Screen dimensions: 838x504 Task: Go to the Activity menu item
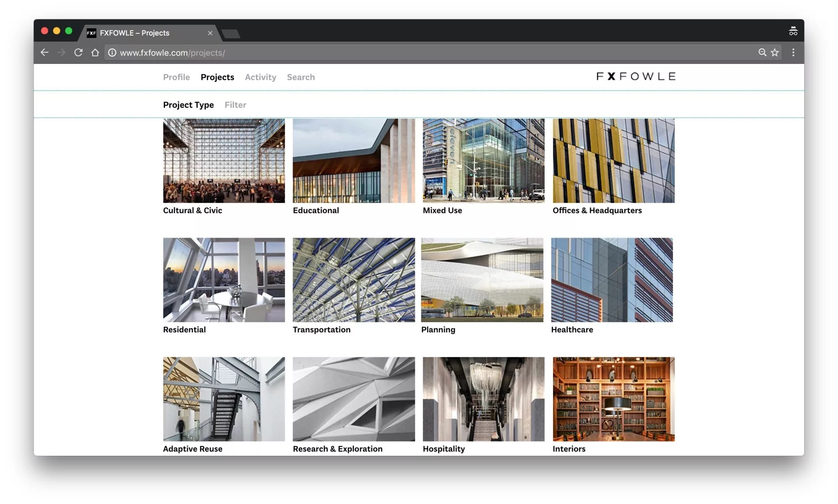(x=260, y=77)
